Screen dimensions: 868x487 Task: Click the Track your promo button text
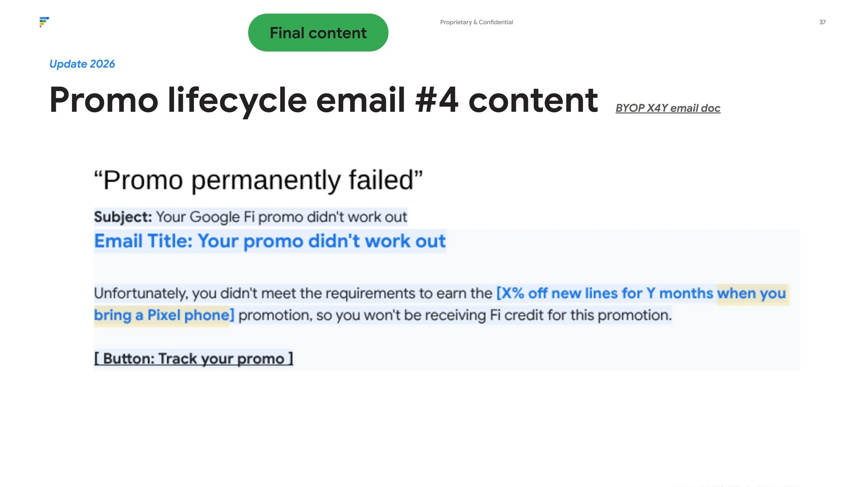pos(194,359)
